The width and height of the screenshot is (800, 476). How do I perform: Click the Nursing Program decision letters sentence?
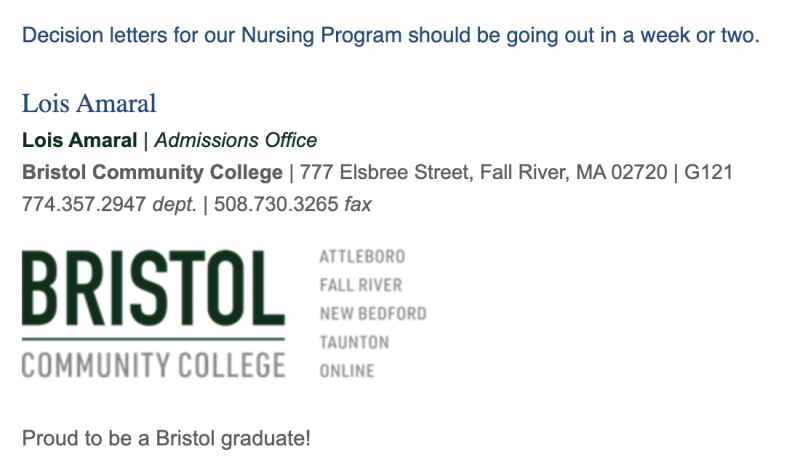click(x=391, y=36)
